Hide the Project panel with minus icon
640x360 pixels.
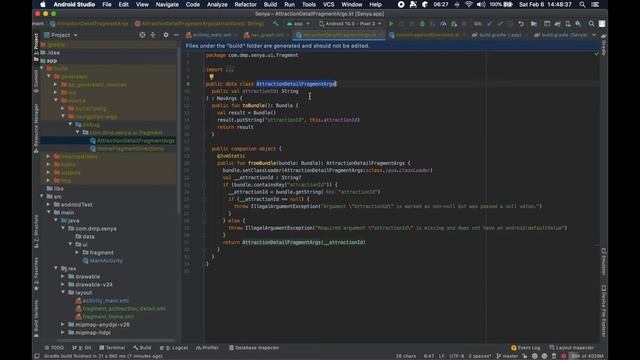[176, 35]
